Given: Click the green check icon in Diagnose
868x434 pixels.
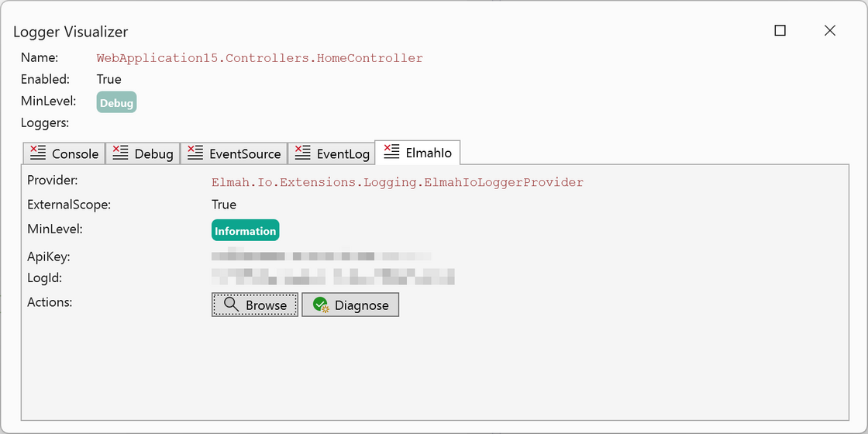Looking at the screenshot, I should (321, 305).
